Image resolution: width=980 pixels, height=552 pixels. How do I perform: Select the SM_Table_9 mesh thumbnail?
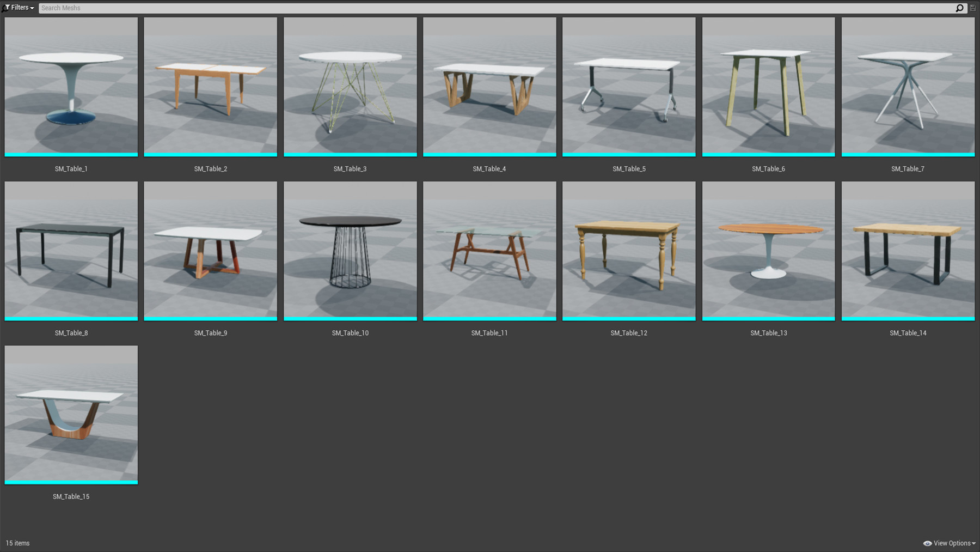(x=211, y=251)
